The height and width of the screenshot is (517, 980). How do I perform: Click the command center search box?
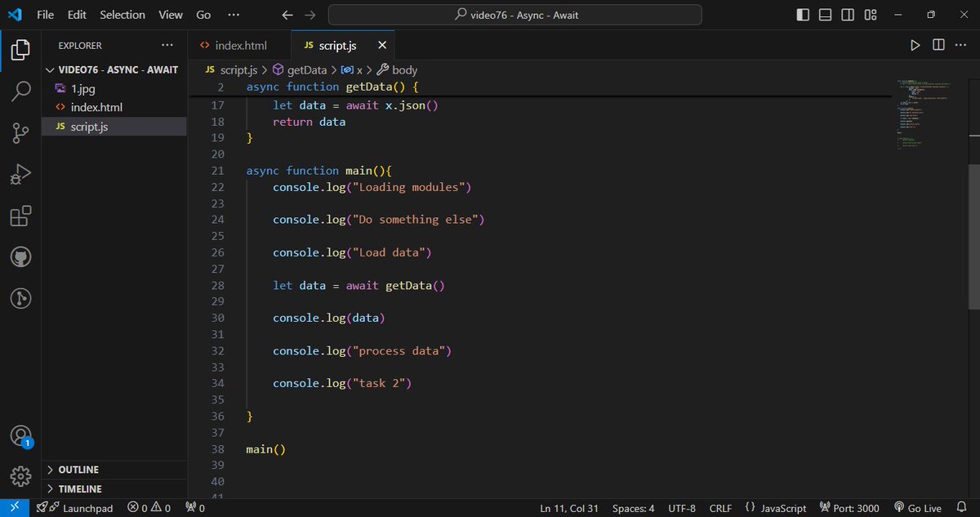[x=514, y=15]
